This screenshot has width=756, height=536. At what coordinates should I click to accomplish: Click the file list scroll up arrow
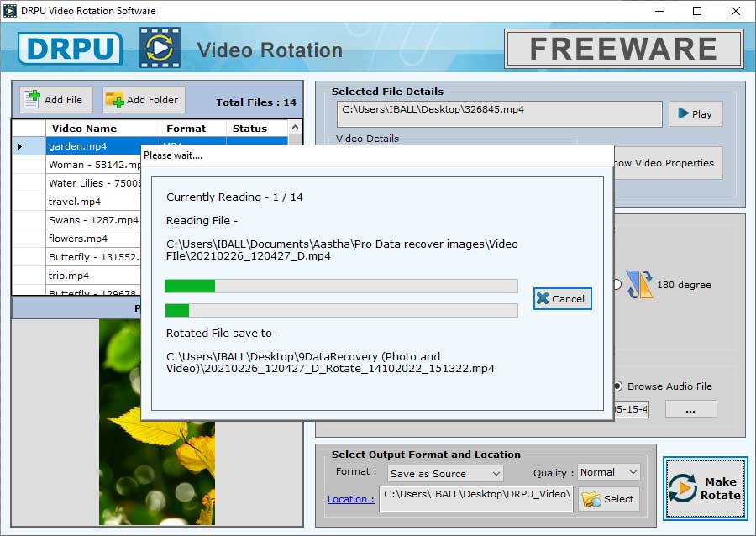(295, 127)
